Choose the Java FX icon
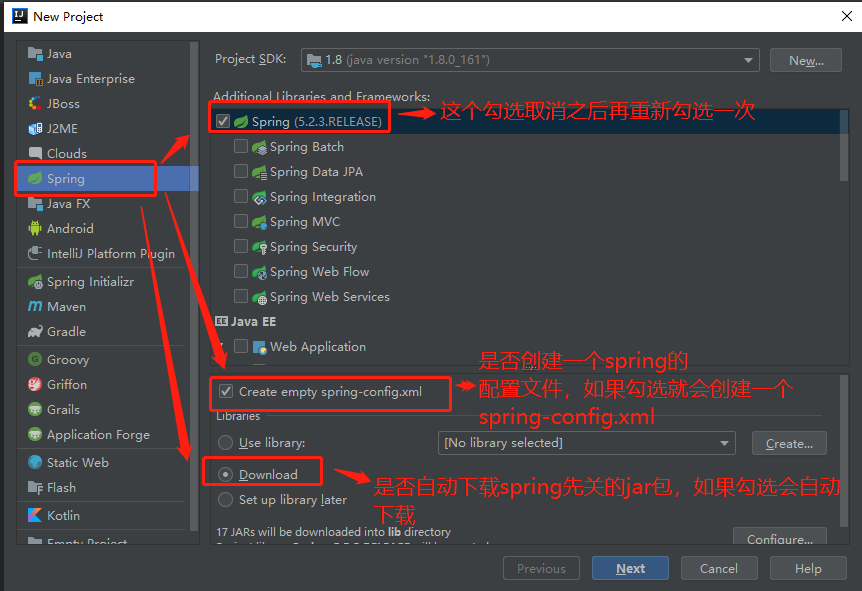 (35, 203)
